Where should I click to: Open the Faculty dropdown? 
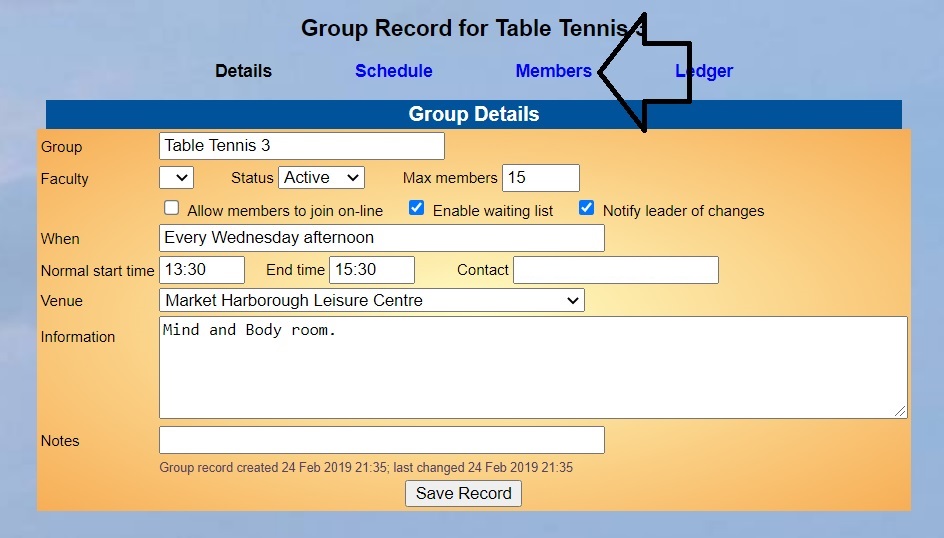[x=176, y=178]
